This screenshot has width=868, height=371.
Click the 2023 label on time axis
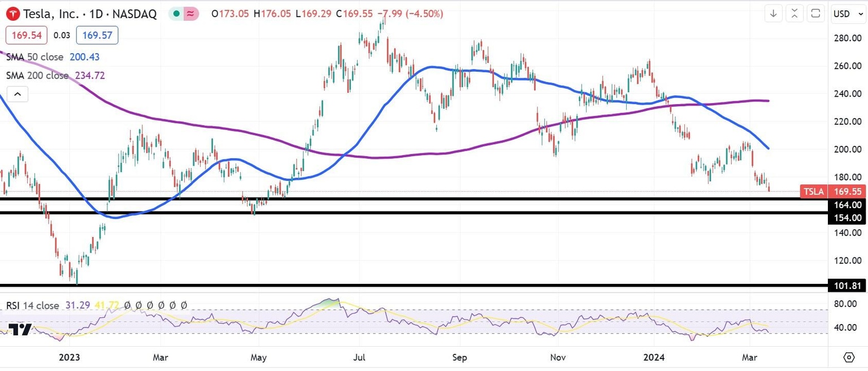pyautogui.click(x=70, y=357)
